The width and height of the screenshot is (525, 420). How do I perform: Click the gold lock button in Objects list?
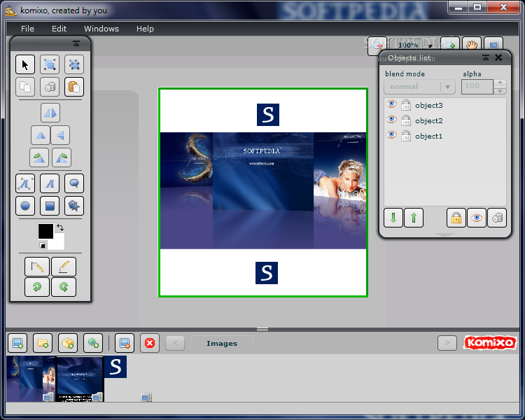click(x=456, y=218)
